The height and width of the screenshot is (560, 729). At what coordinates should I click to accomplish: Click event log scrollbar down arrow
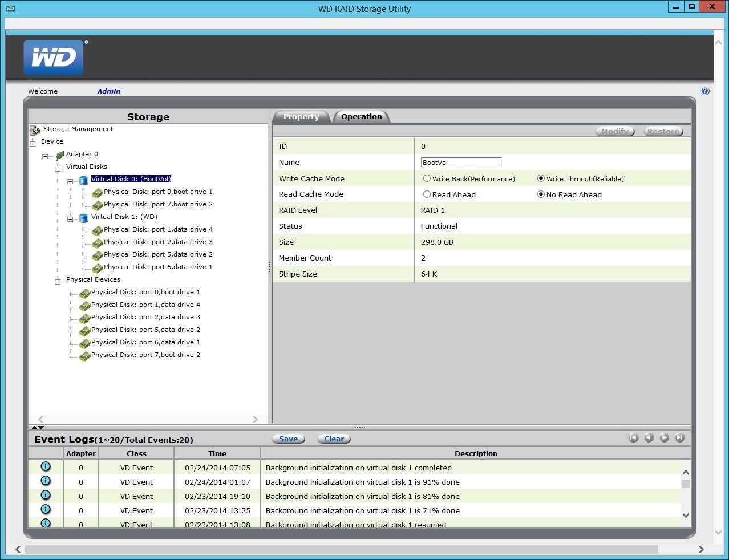pos(686,515)
